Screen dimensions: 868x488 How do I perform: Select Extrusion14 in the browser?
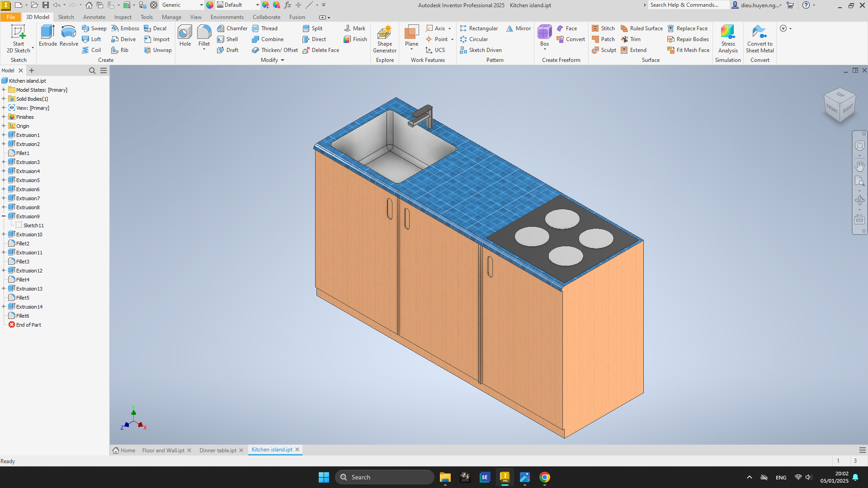[x=29, y=307]
